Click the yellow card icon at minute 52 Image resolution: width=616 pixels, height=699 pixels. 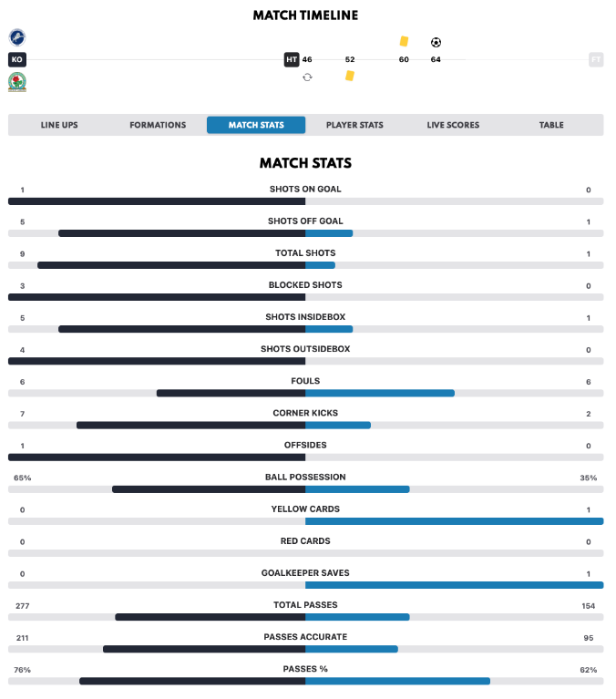point(350,76)
